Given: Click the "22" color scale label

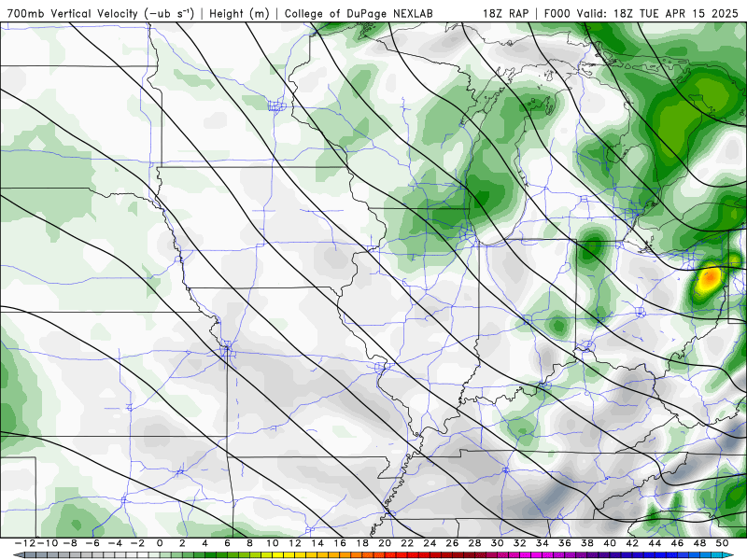Looking at the screenshot, I should (x=407, y=543).
